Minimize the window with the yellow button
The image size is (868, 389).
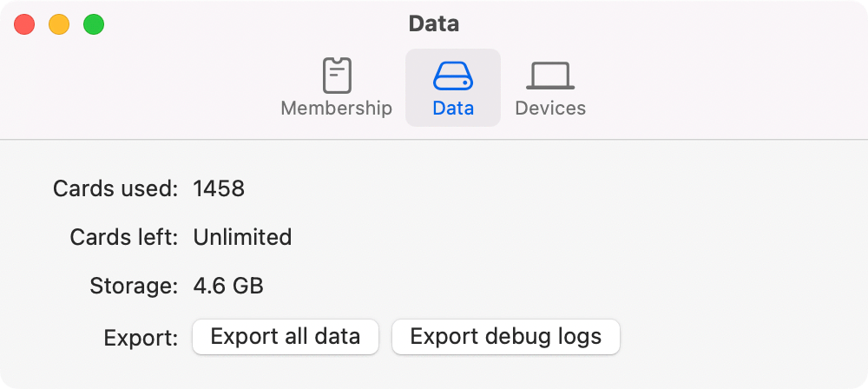coord(59,24)
